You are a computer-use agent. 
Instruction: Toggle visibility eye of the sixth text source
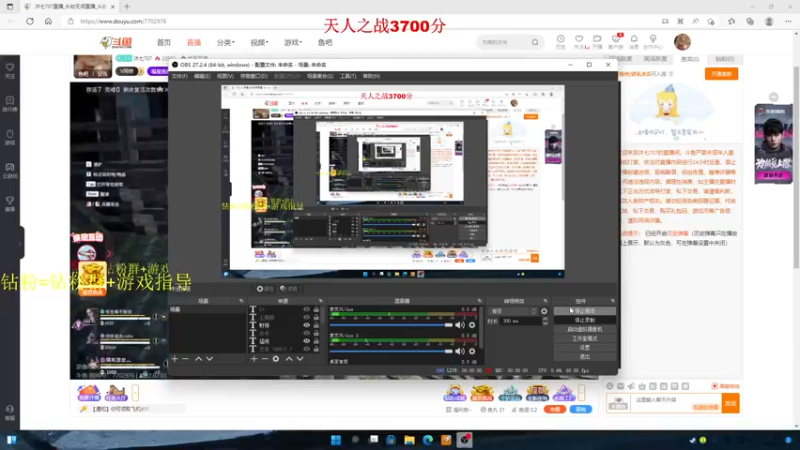[x=306, y=349]
